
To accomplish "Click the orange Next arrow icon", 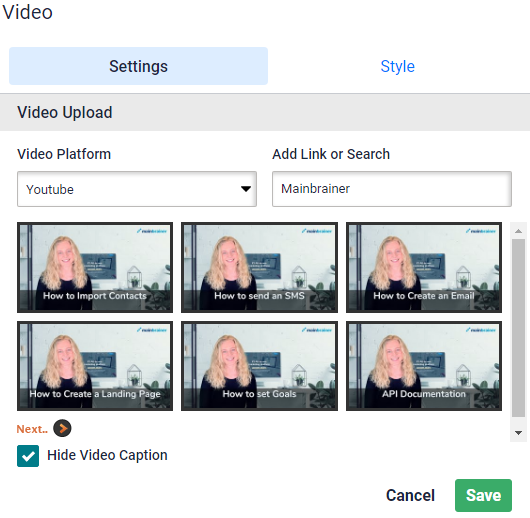I will pos(62,428).
